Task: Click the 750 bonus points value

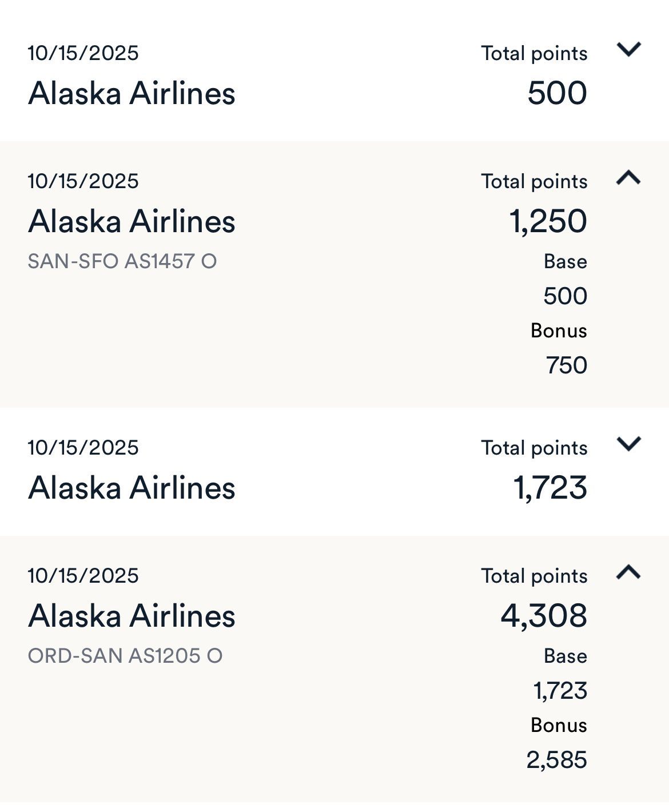Action: point(567,365)
